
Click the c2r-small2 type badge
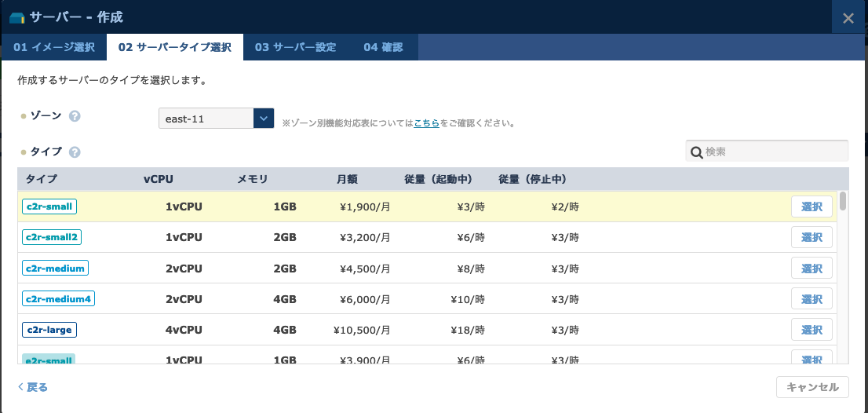(x=52, y=237)
